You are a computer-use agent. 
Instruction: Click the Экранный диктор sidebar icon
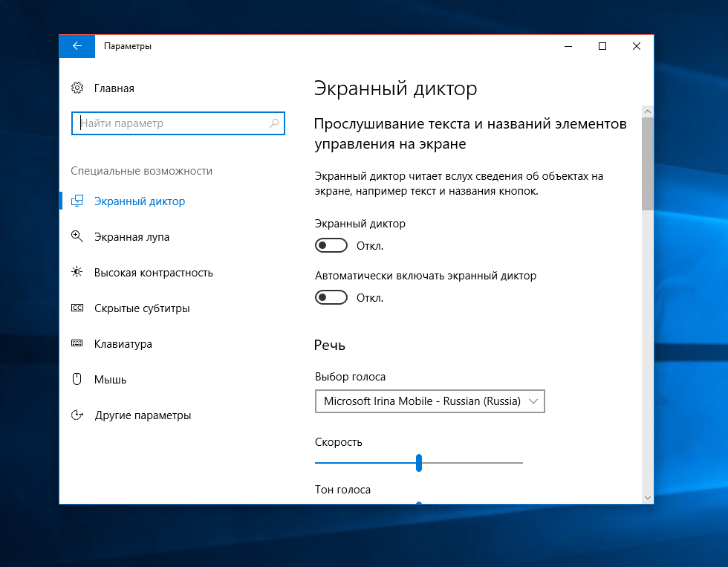coord(77,201)
